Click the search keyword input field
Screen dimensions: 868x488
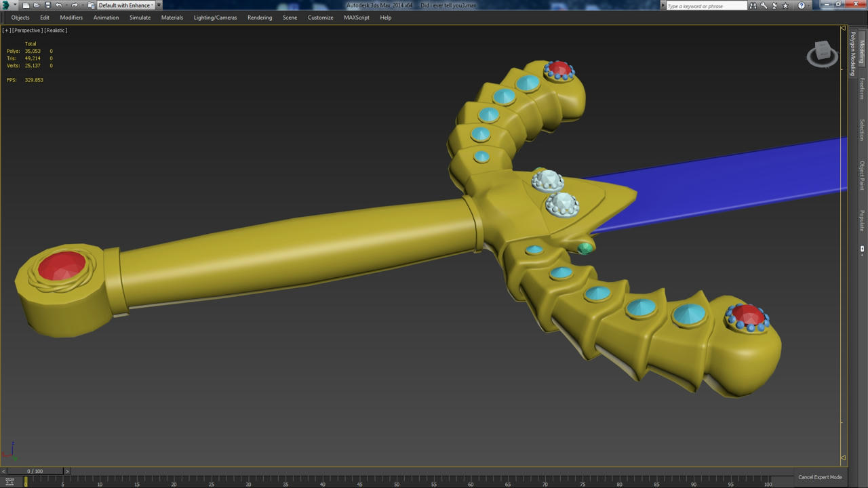(707, 6)
